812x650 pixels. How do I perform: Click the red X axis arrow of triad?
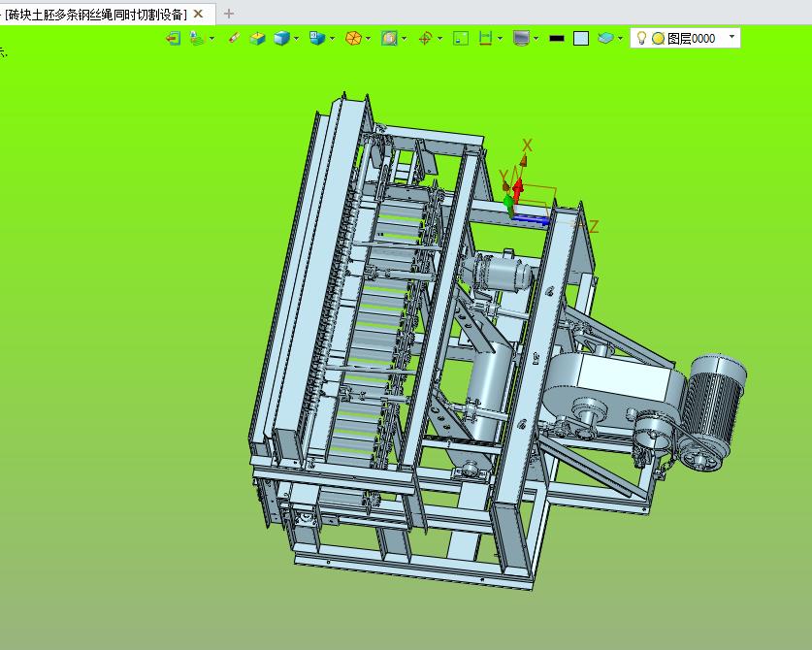pos(518,189)
